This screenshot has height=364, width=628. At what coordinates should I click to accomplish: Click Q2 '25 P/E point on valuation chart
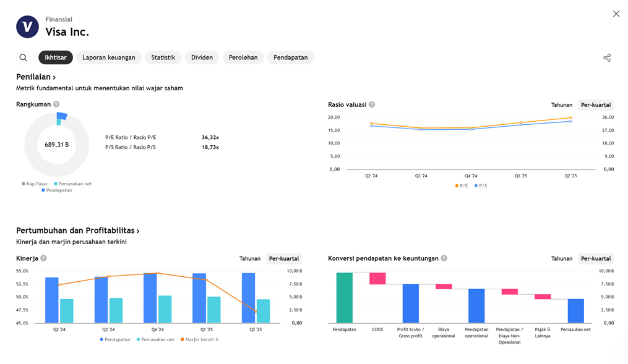tap(570, 117)
